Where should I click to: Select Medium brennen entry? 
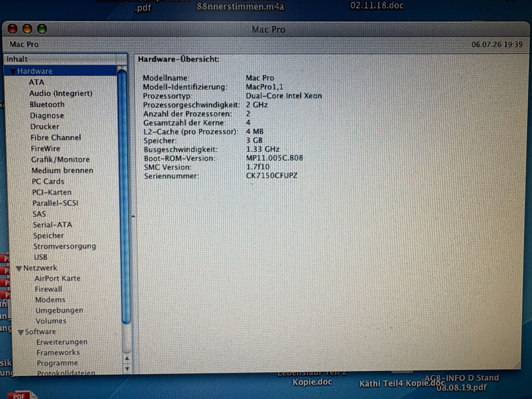pyautogui.click(x=63, y=170)
